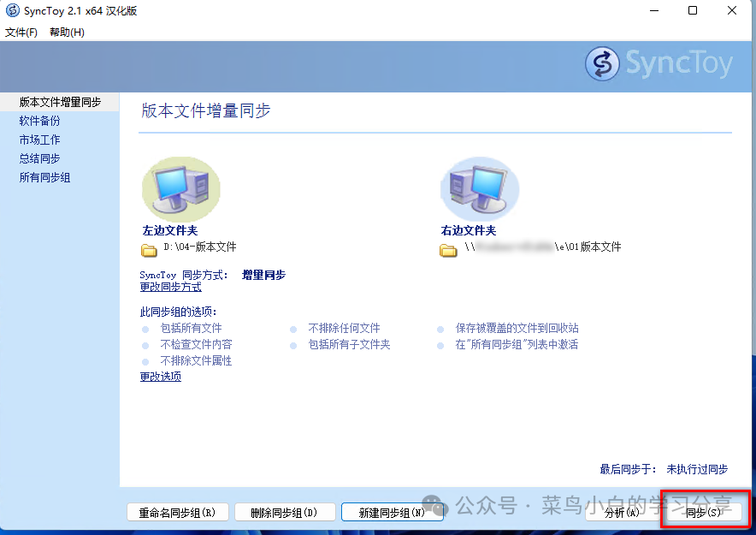Click the right folder computer icon

tap(480, 189)
